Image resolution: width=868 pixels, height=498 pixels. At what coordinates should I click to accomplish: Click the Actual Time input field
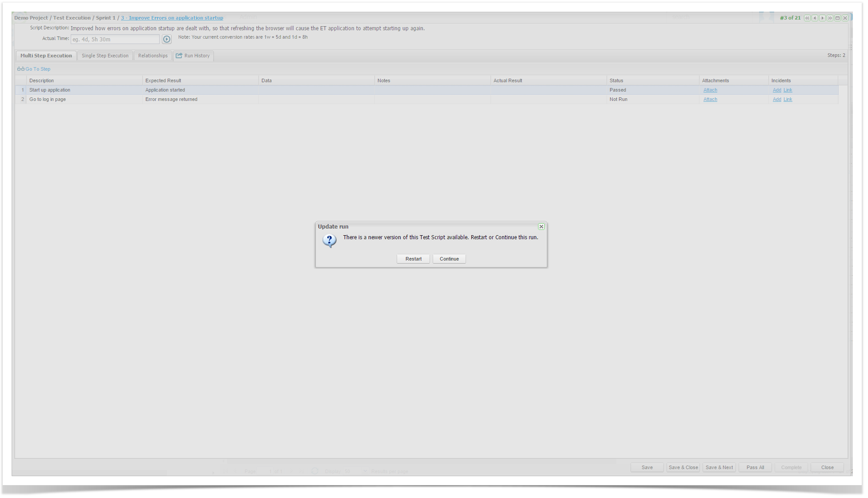pos(115,40)
